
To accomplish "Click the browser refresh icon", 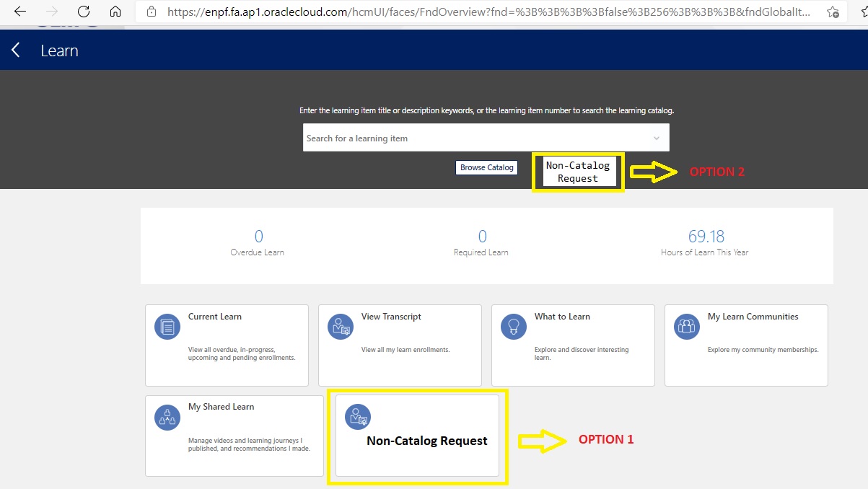I will [x=83, y=12].
